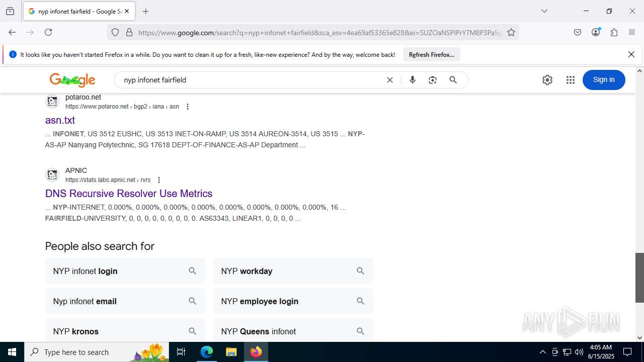The width and height of the screenshot is (644, 362).
Task: Search for NYP workday
Action: tap(293, 271)
